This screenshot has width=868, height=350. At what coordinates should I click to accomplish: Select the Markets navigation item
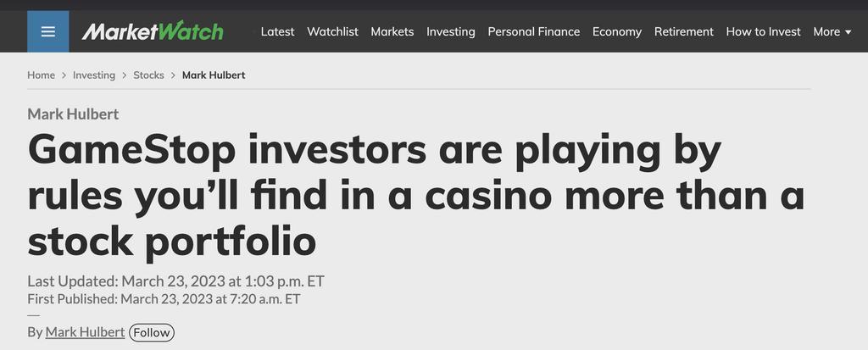[x=392, y=31]
